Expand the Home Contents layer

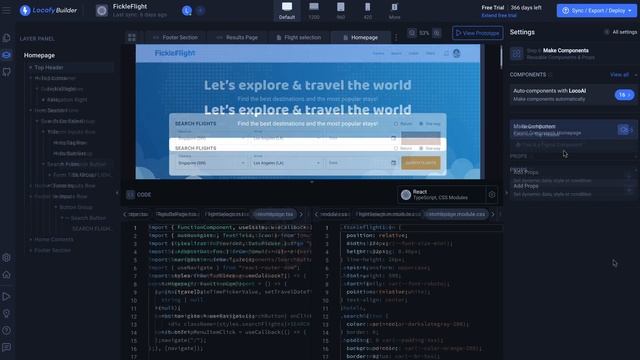[x=31, y=240]
